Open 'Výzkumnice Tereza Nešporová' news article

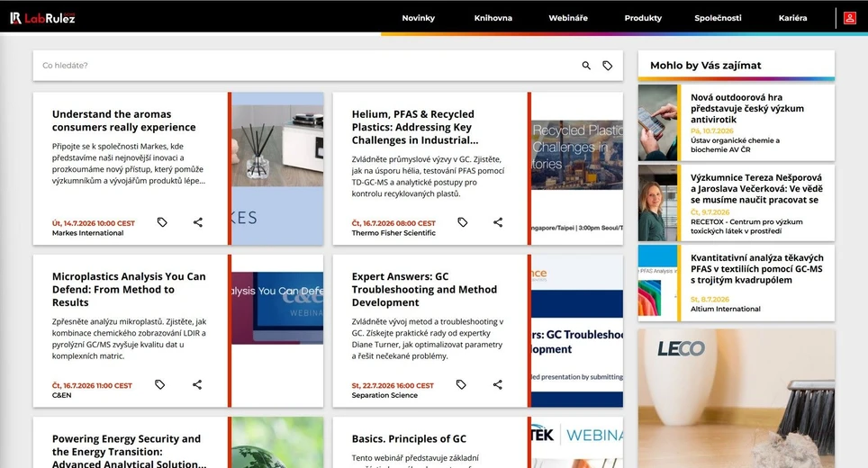(756, 189)
